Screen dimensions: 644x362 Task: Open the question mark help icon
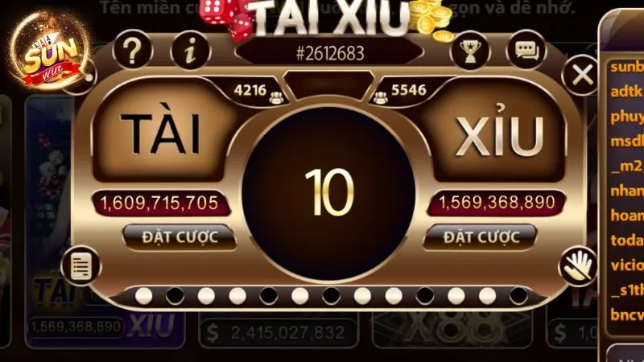point(132,51)
